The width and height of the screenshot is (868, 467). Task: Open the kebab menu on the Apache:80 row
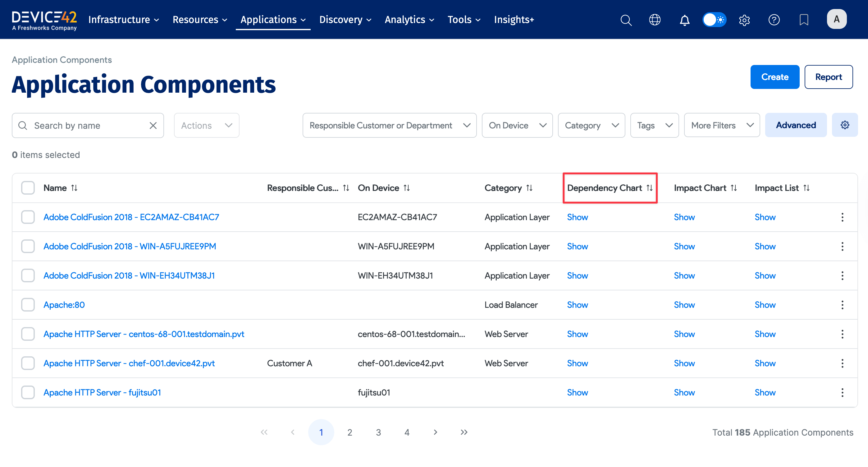point(843,304)
